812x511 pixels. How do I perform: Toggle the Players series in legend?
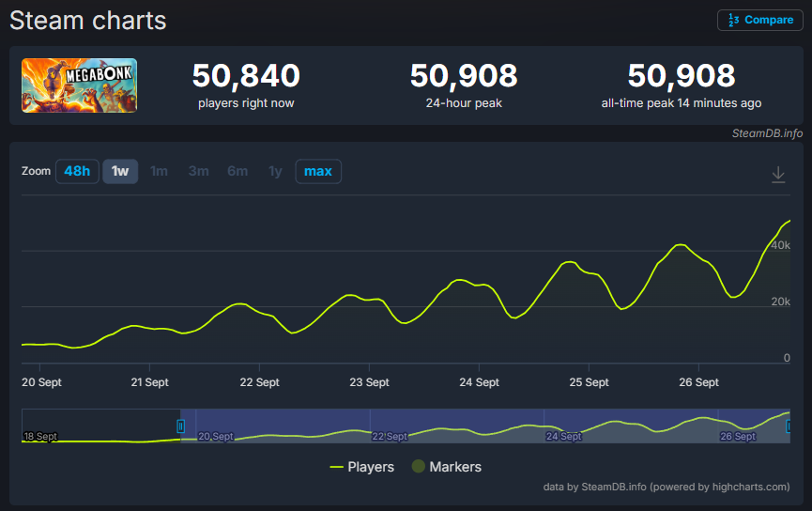pos(362,467)
